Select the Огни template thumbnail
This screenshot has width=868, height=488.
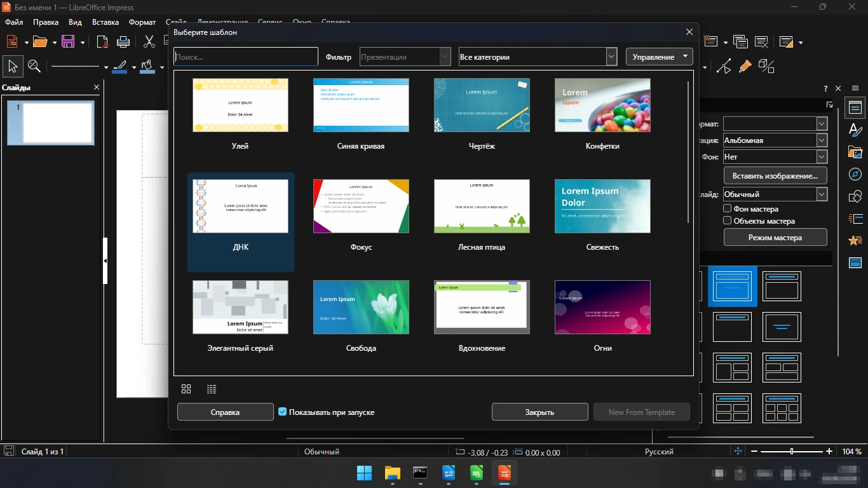[x=602, y=307]
